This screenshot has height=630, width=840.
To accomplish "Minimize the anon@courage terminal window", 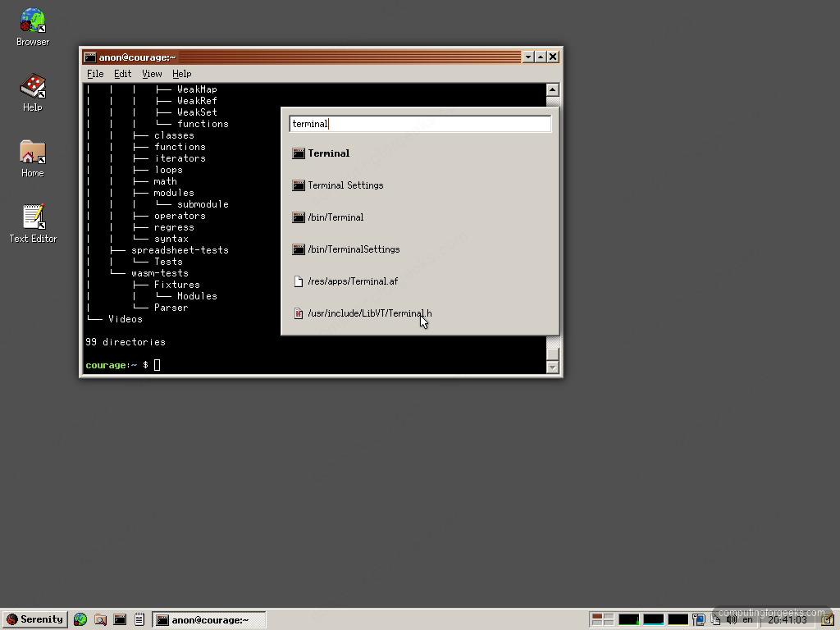I will coord(528,57).
